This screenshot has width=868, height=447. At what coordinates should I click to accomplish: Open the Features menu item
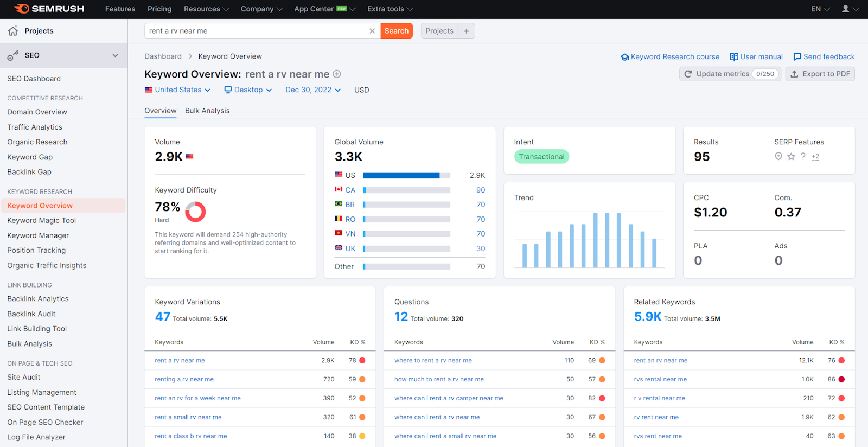tap(120, 9)
